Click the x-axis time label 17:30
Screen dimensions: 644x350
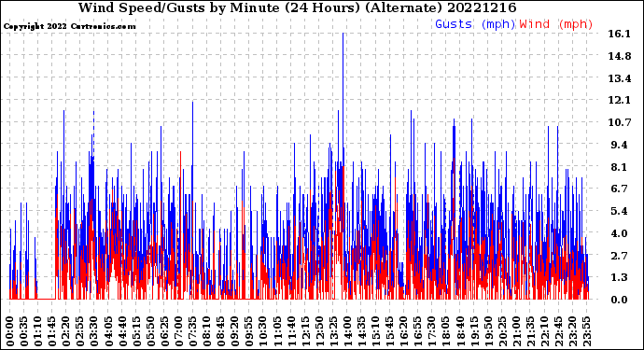tap(431, 331)
